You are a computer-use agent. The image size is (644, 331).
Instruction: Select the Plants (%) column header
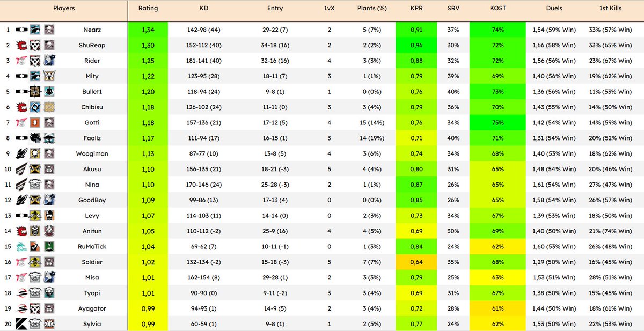coord(372,9)
